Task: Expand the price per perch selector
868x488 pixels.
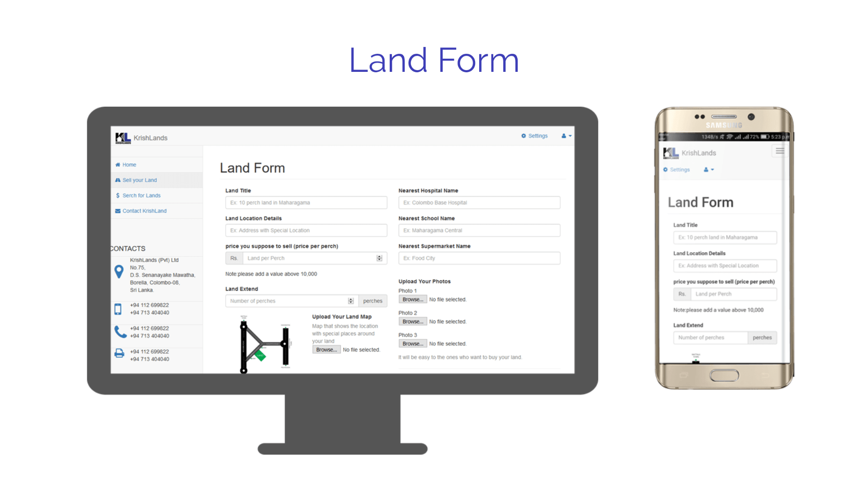Action: 379,258
